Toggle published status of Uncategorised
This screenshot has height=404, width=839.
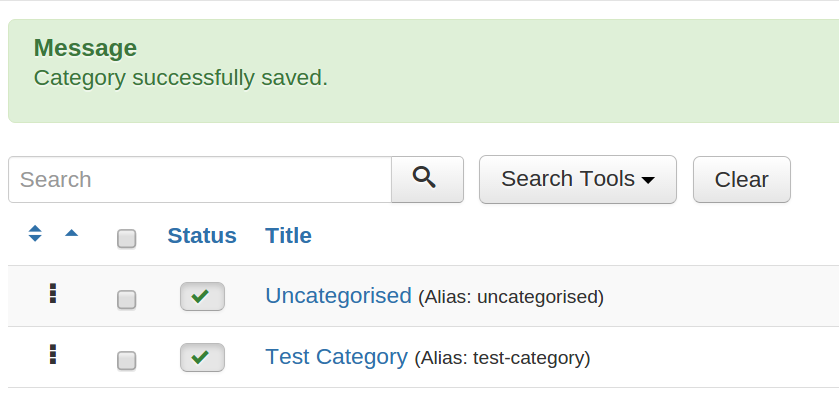[202, 297]
